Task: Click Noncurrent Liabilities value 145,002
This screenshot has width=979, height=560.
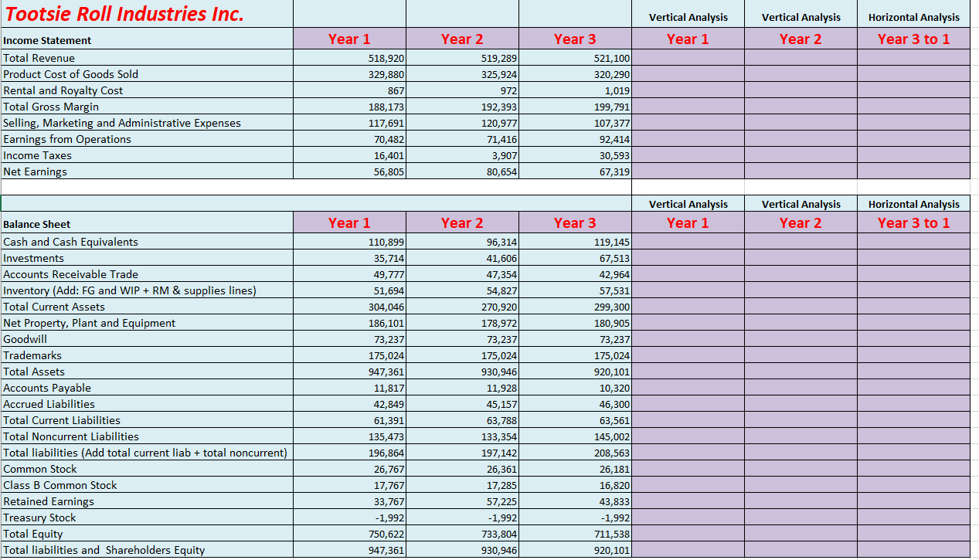Action: 575,436
